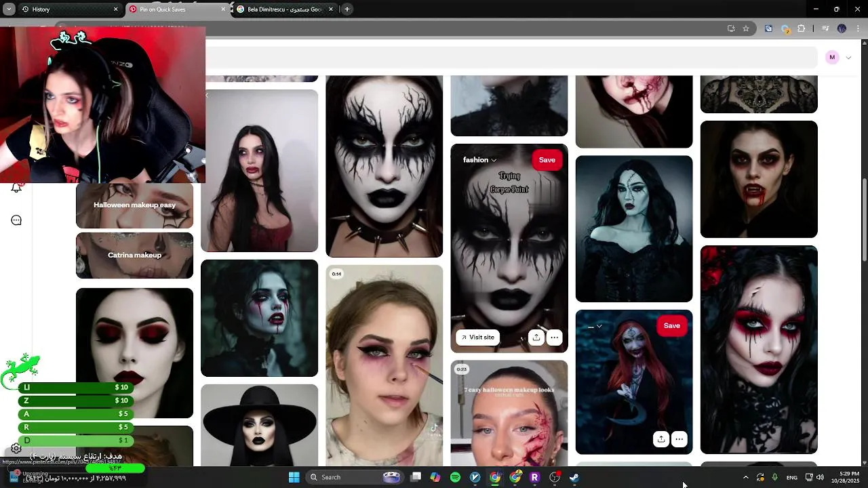868x488 pixels.
Task: Save the red-haired witch pin
Action: point(671,326)
